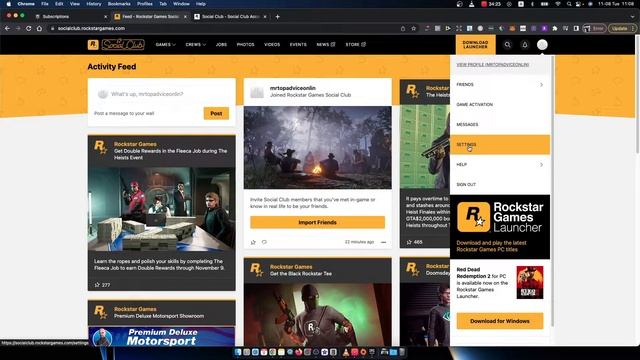Expand the Games dropdown in navigation
Viewport: 640px width, 360px height.
tap(165, 44)
